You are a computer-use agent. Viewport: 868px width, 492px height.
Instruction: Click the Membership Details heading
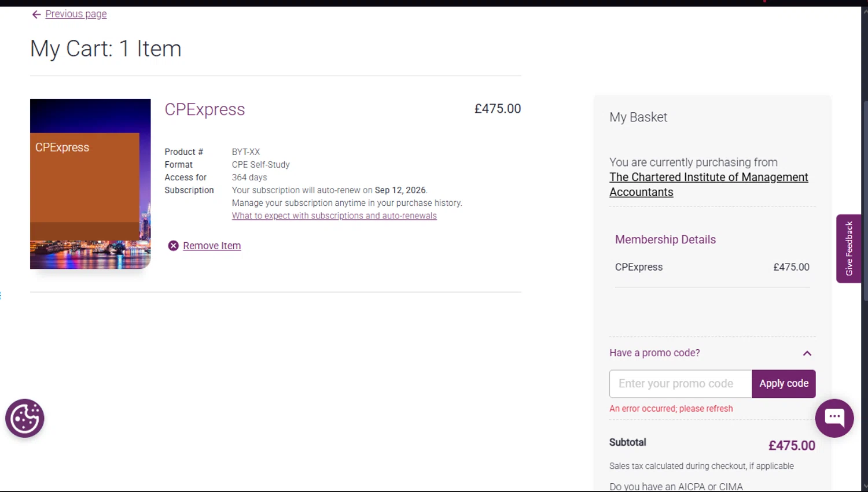pyautogui.click(x=665, y=239)
